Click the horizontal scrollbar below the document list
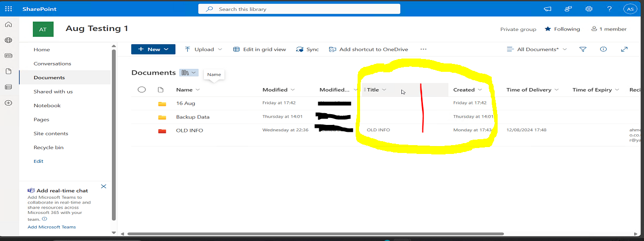 click(315, 234)
